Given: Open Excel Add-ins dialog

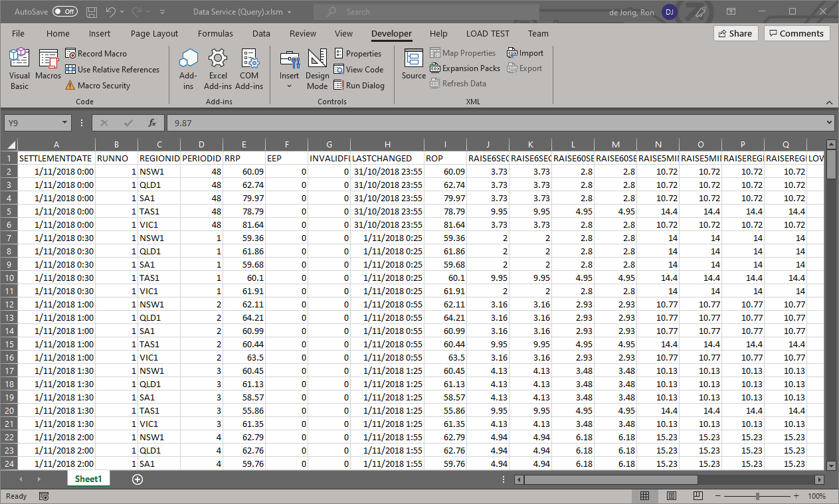Looking at the screenshot, I should pyautogui.click(x=218, y=69).
